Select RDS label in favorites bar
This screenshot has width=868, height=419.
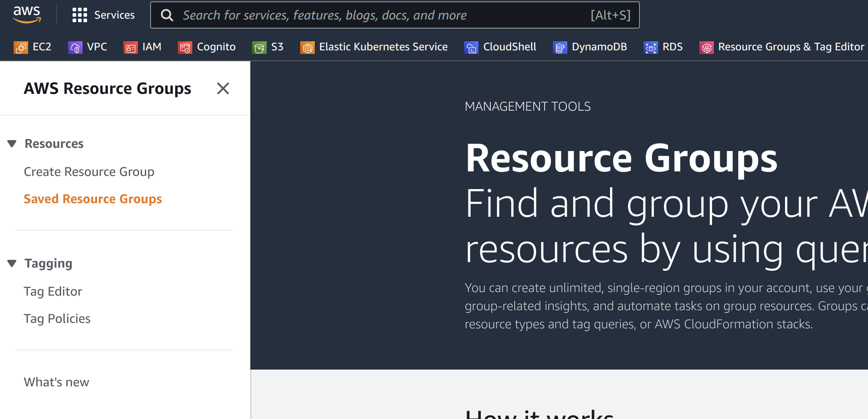pos(673,47)
